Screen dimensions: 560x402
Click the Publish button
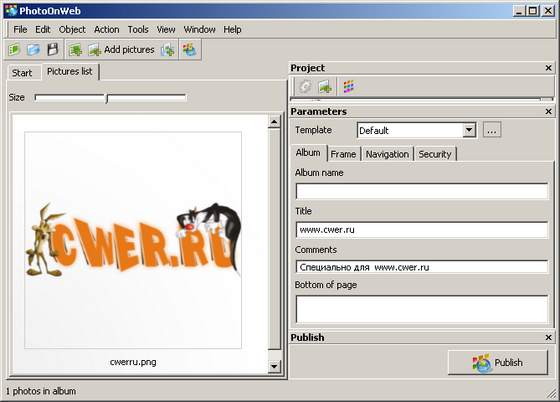point(498,362)
